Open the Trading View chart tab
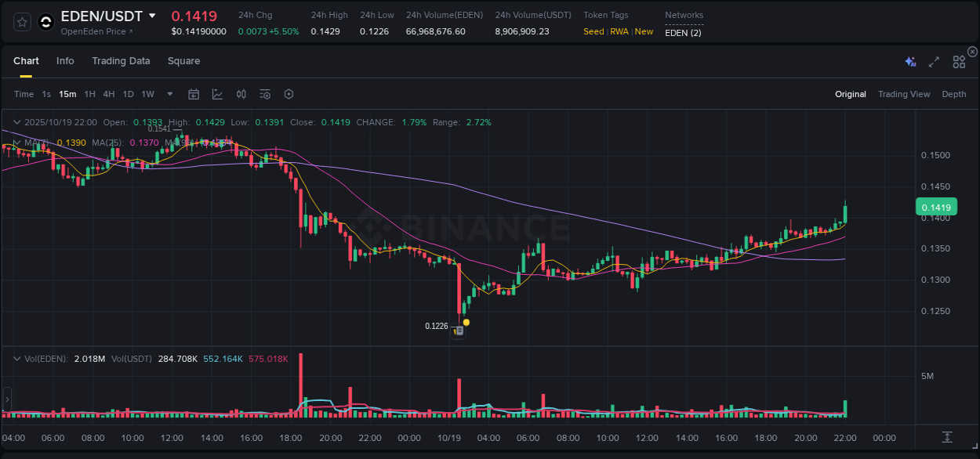This screenshot has height=459, width=980. point(904,94)
